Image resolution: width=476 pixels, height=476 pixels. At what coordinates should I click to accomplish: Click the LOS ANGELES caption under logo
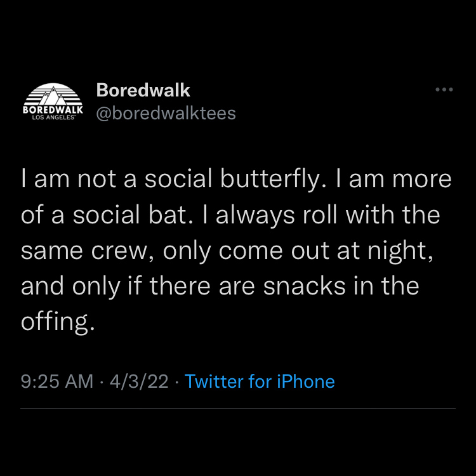click(x=53, y=117)
